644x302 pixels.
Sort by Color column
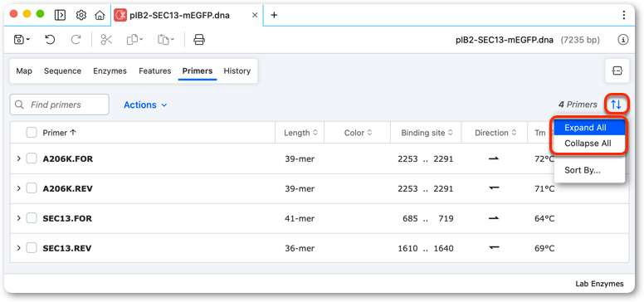click(x=358, y=133)
